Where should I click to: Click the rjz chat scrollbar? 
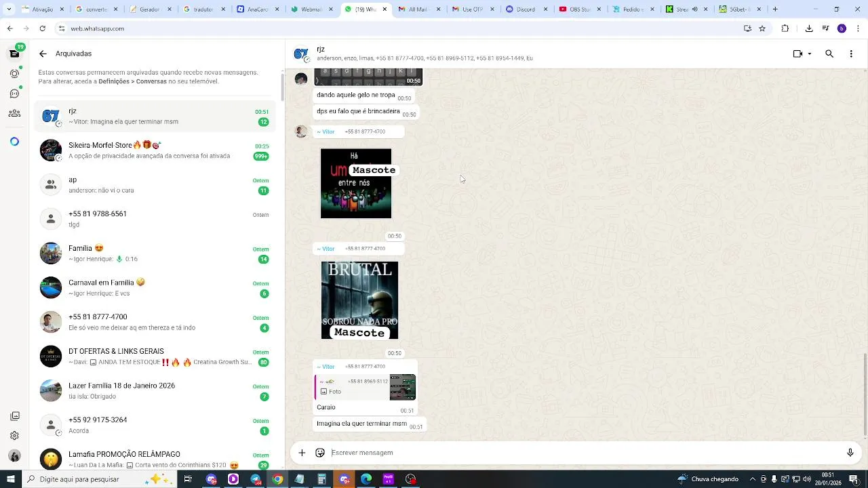865,395
